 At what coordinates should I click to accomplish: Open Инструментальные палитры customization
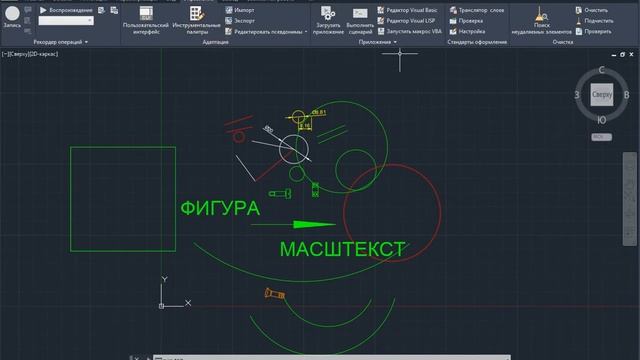click(x=196, y=20)
